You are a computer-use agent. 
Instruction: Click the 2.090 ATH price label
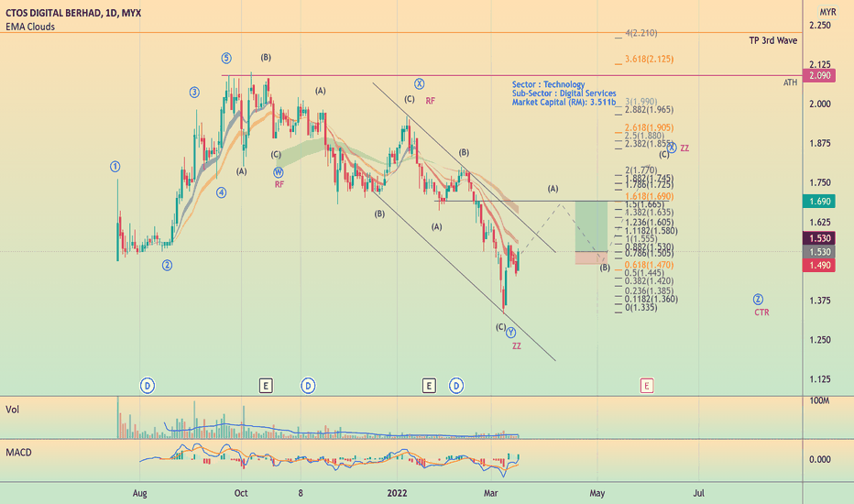[x=820, y=75]
